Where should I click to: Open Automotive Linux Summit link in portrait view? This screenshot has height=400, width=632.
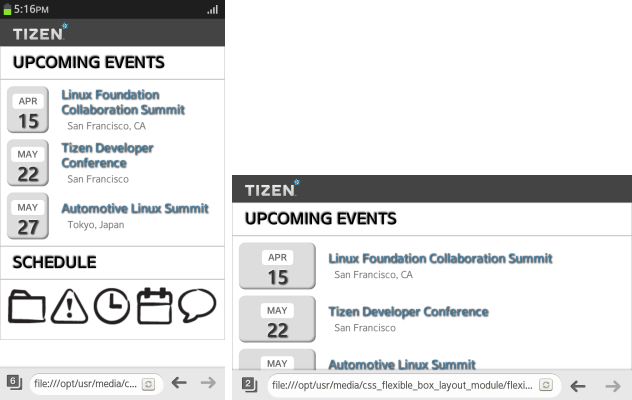click(x=135, y=208)
